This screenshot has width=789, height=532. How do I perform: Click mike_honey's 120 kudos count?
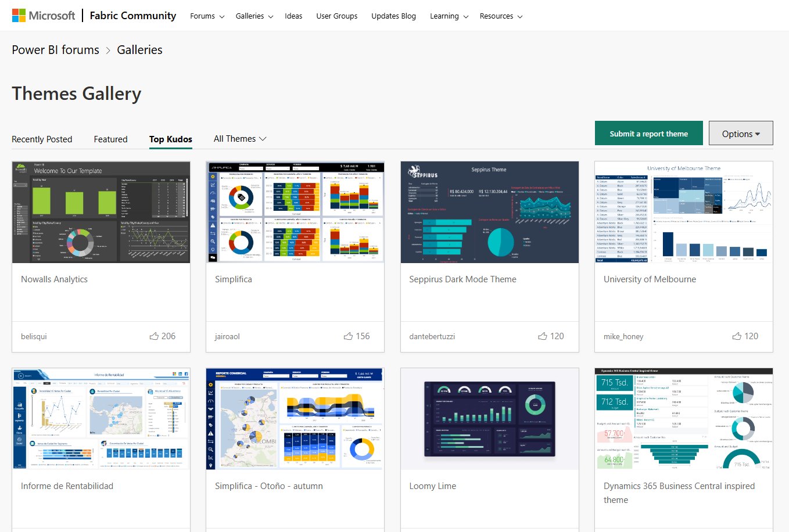pos(751,336)
